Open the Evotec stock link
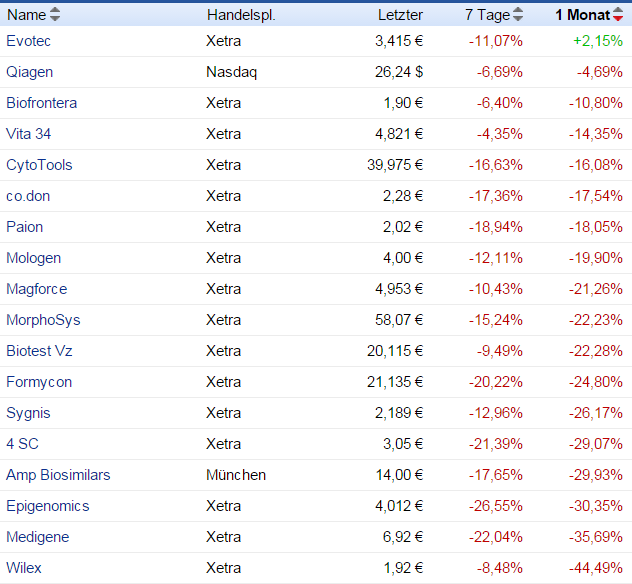Image resolution: width=632 pixels, height=584 pixels. (28, 41)
